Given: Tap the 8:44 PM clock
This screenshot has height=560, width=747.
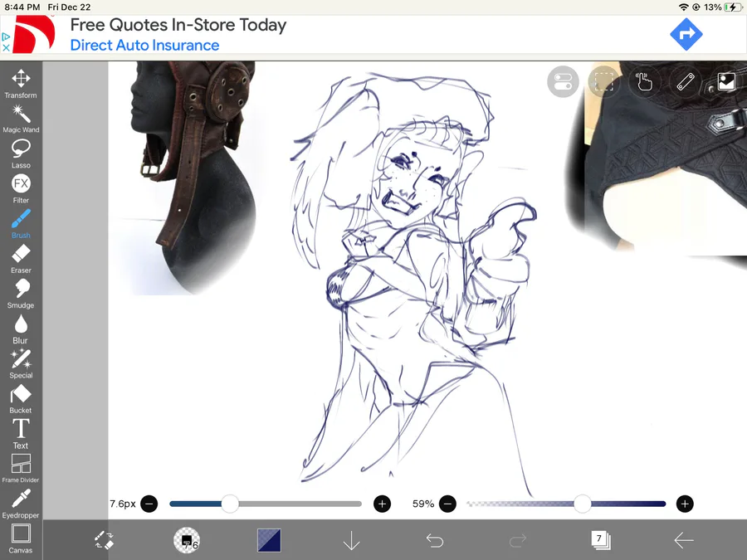Looking at the screenshot, I should click(x=22, y=7).
